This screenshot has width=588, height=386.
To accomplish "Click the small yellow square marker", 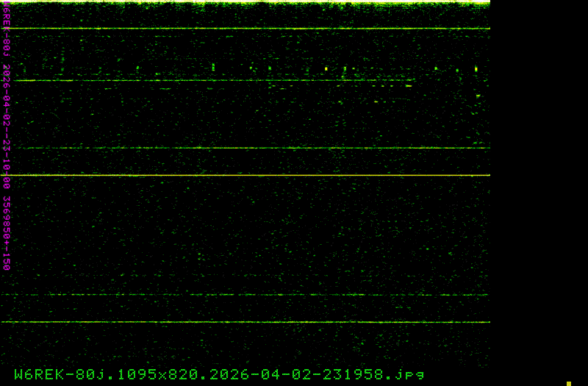I will pyautogui.click(x=568, y=384).
